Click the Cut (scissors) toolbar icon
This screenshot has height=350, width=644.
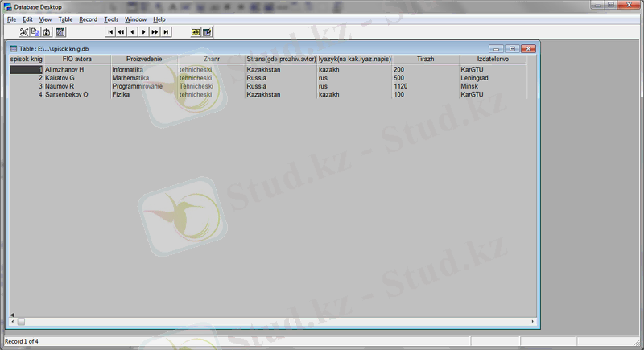pyautogui.click(x=24, y=32)
